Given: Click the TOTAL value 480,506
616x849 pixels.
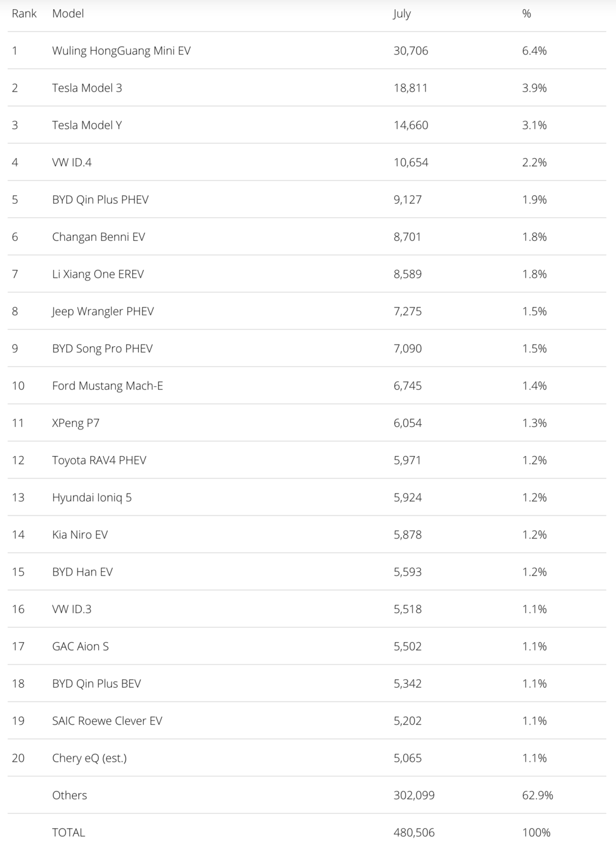Looking at the screenshot, I should coord(413,833).
